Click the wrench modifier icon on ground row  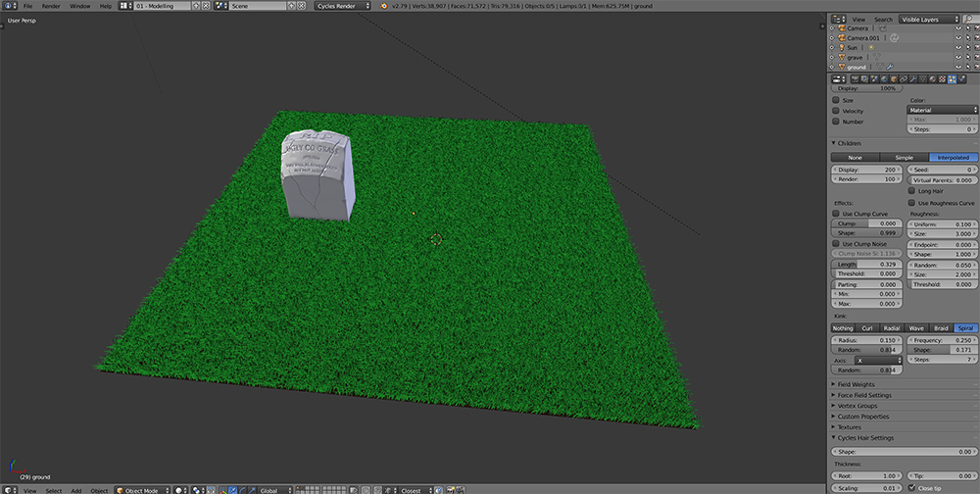890,67
